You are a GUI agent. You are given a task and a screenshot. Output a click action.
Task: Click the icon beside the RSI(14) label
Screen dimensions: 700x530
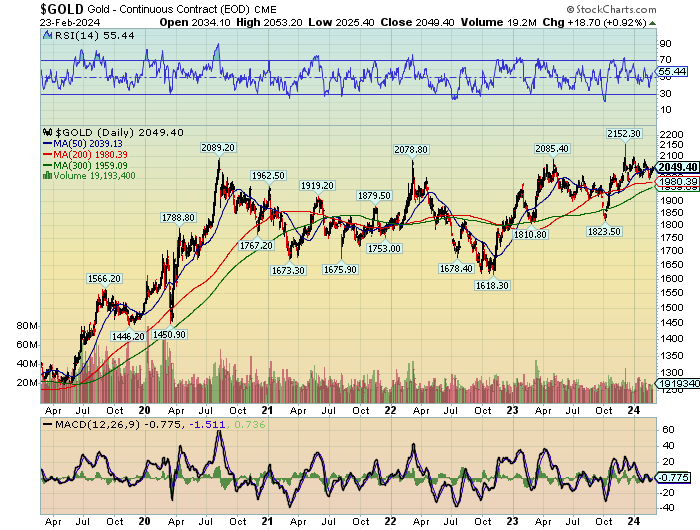(46, 34)
